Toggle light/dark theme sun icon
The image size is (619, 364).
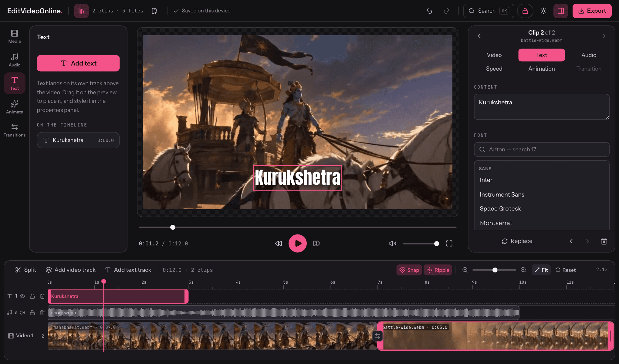543,11
